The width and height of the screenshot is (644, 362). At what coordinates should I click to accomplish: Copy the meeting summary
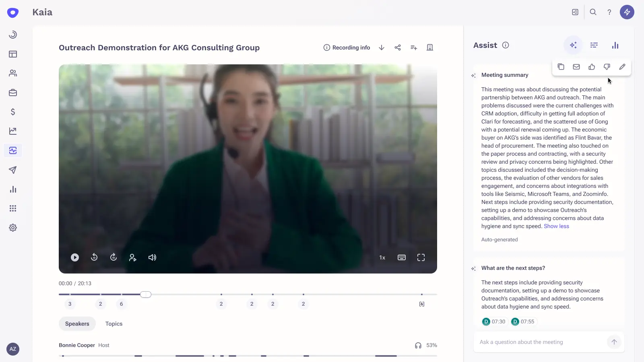point(561,67)
